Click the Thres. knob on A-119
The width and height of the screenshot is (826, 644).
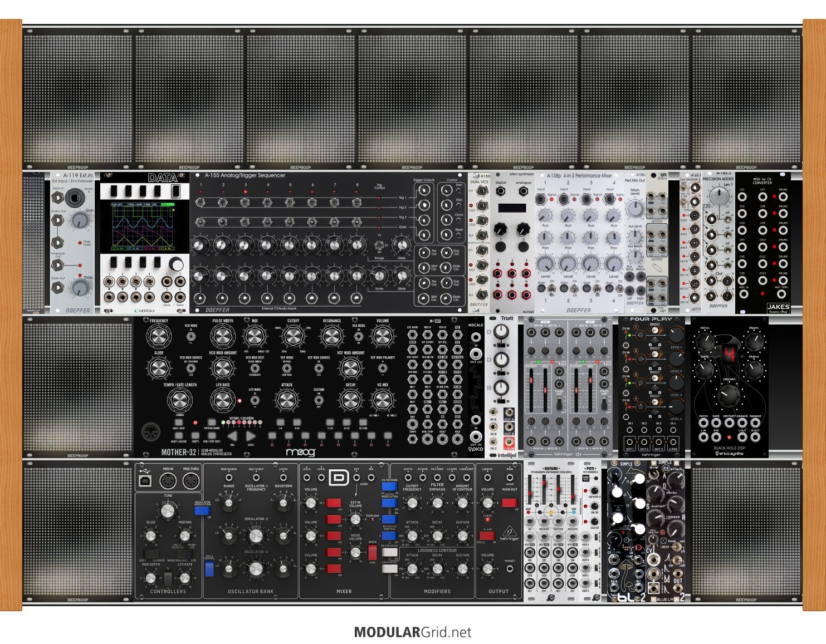coord(80,287)
